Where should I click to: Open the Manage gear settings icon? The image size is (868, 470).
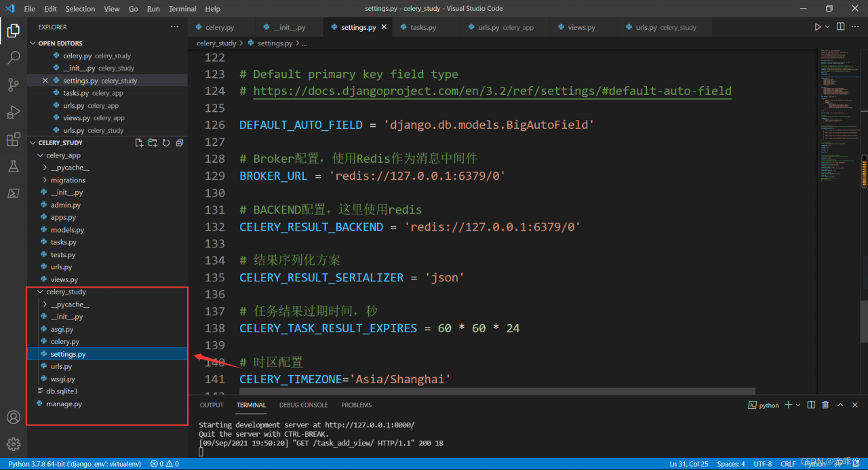point(14,444)
